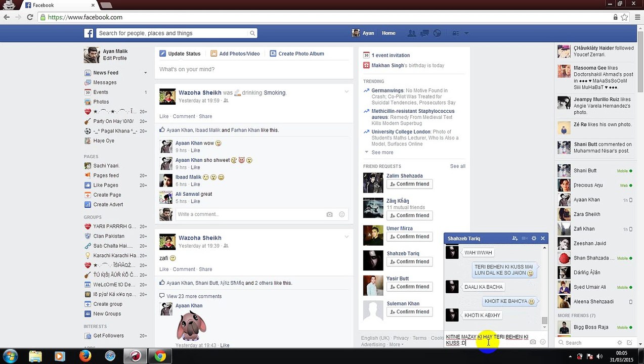Select the Update Status tab
The image size is (644, 364).
tap(180, 54)
